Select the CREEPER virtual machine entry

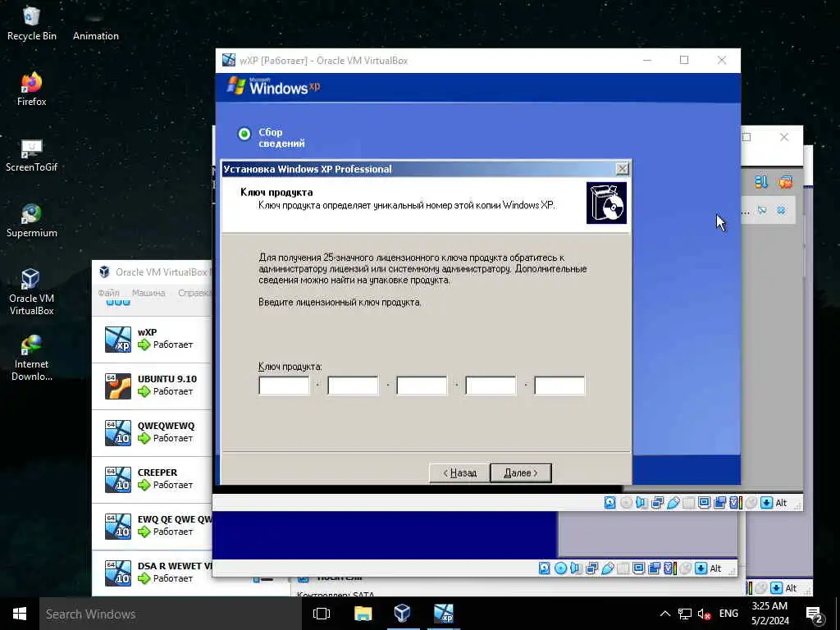(x=153, y=479)
